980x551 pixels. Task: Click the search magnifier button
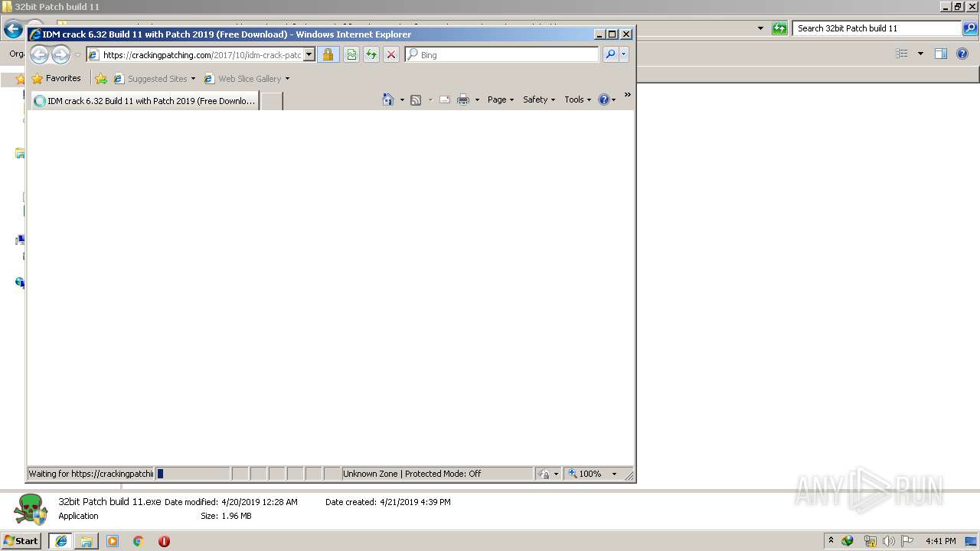[610, 55]
